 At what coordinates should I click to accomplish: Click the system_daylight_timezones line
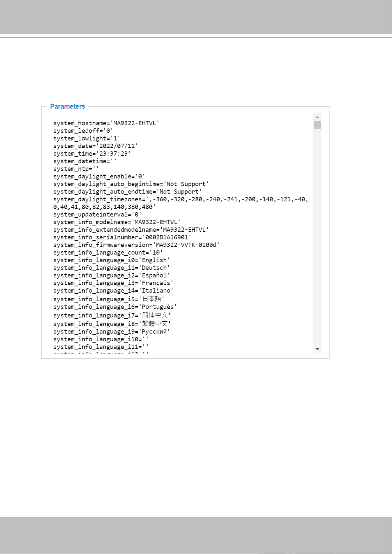pyautogui.click(x=181, y=199)
